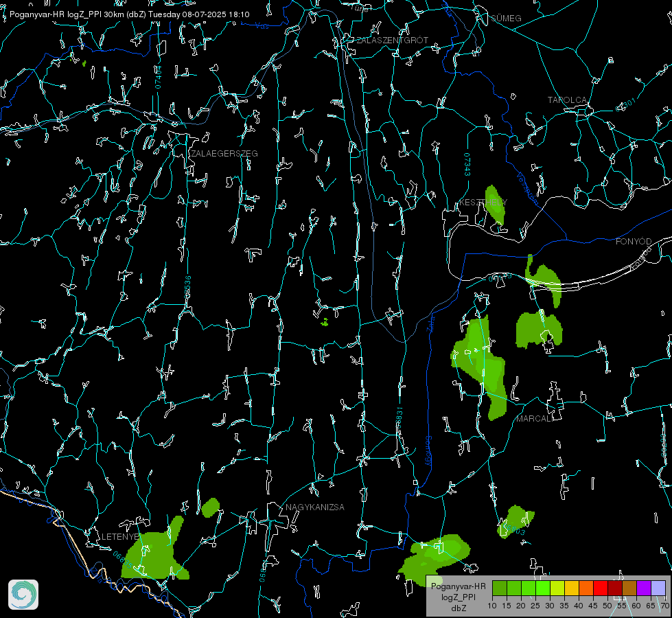Click the 07343 road number label

pos(467,165)
